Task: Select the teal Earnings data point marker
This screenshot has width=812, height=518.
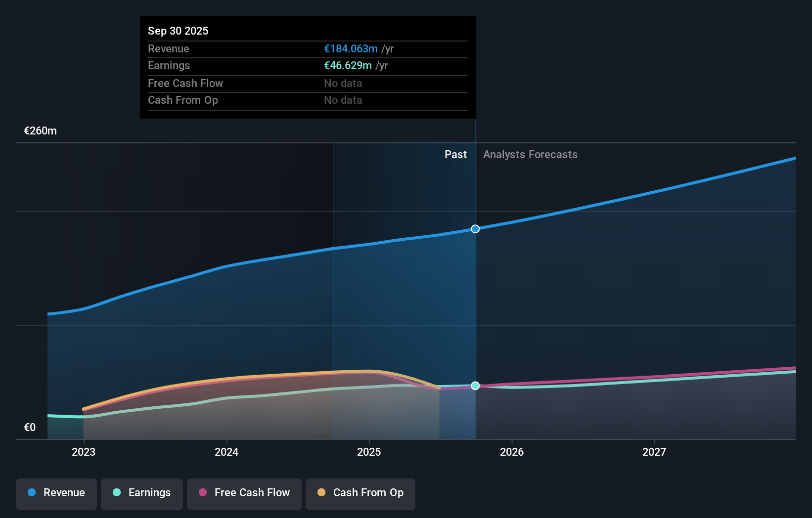Action: coord(475,386)
